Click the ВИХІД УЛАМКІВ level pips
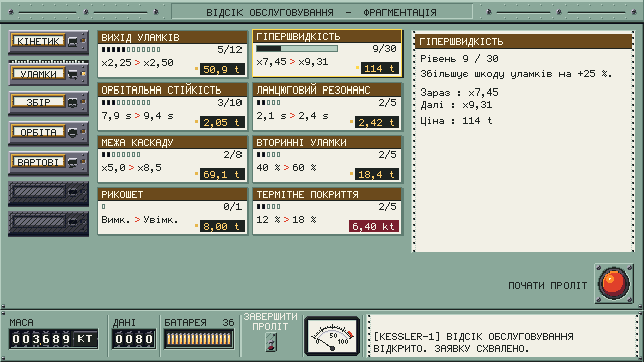Image resolution: width=644 pixels, height=362 pixels. [x=131, y=50]
